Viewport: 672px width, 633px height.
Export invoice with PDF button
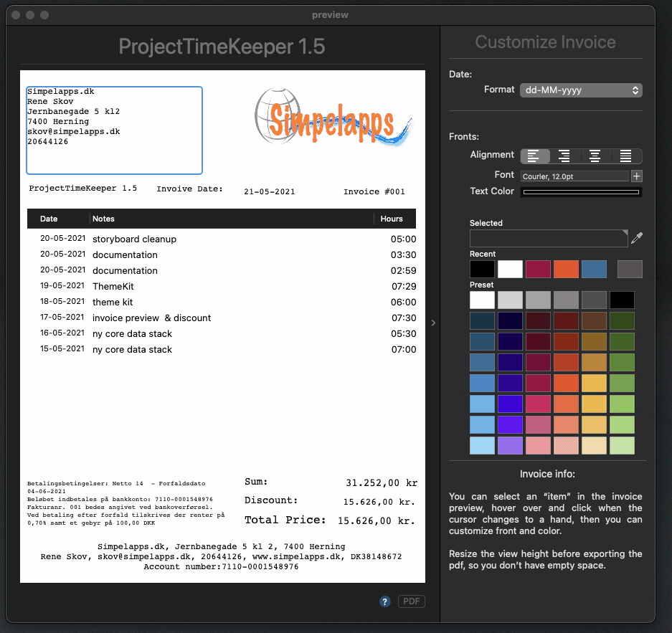(412, 602)
